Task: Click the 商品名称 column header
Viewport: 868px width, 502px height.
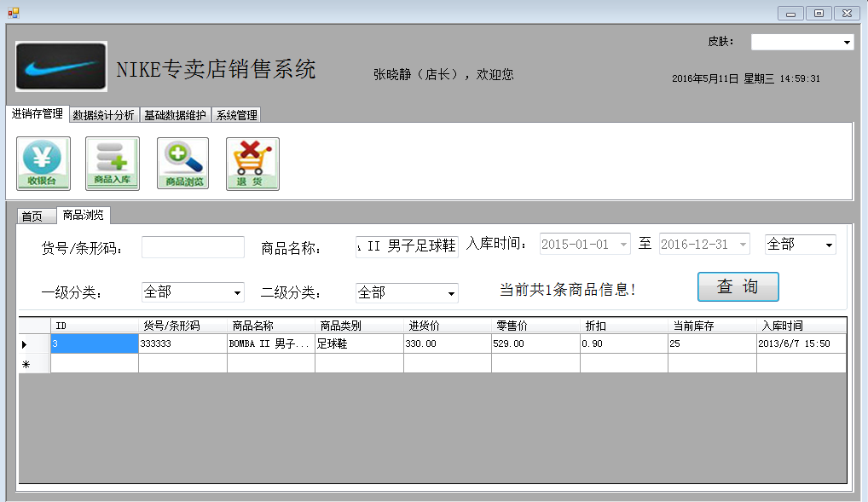Action: pyautogui.click(x=271, y=326)
